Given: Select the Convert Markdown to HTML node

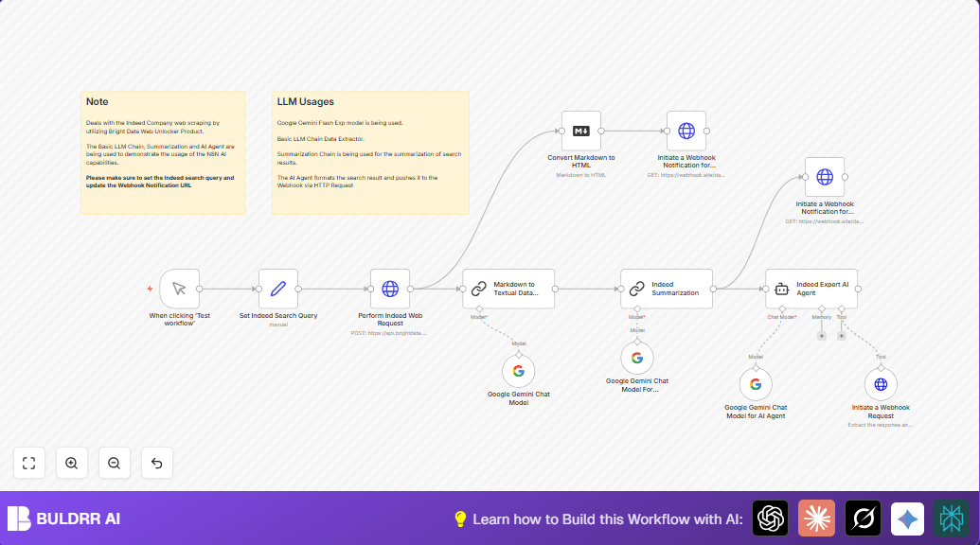Looking at the screenshot, I should coord(581,132).
